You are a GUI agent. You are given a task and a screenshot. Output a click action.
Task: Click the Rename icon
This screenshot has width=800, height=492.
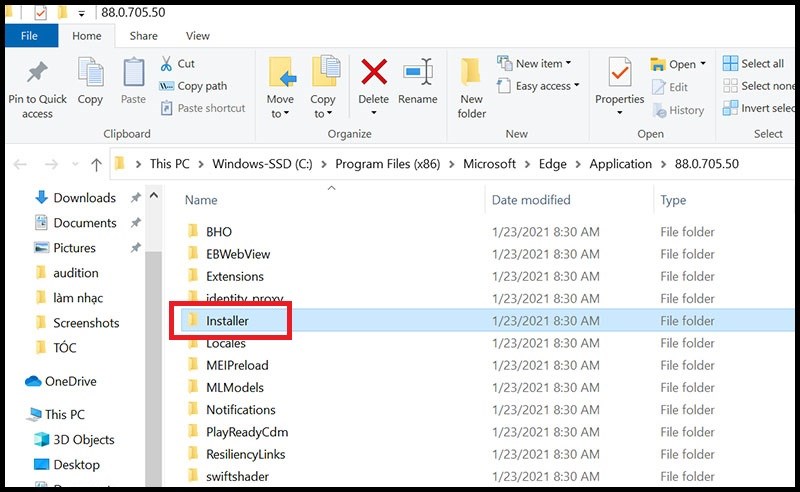click(x=417, y=71)
